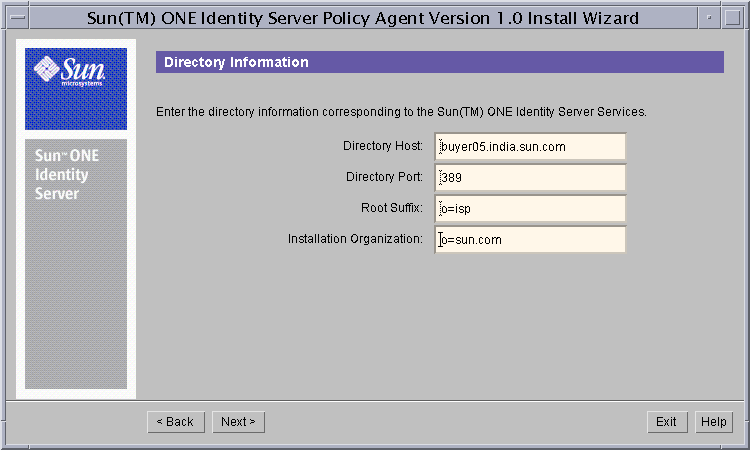The height and width of the screenshot is (450, 750).
Task: Select the Installation Organization input field
Action: [x=530, y=240]
